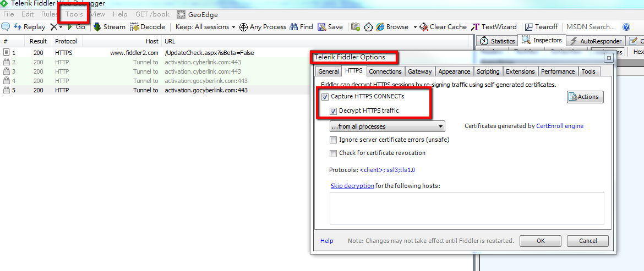Click the lock icon of session 3
The image size is (644, 271).
[x=6, y=71]
